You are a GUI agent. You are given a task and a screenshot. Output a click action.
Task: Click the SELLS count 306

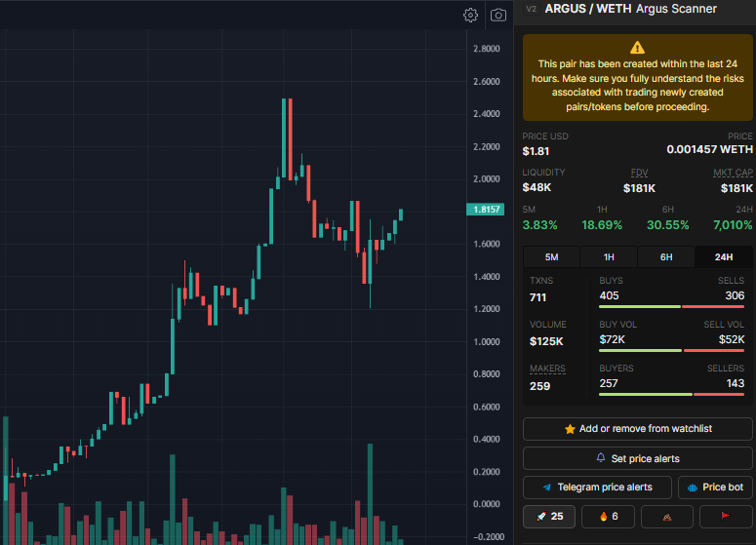coord(735,295)
